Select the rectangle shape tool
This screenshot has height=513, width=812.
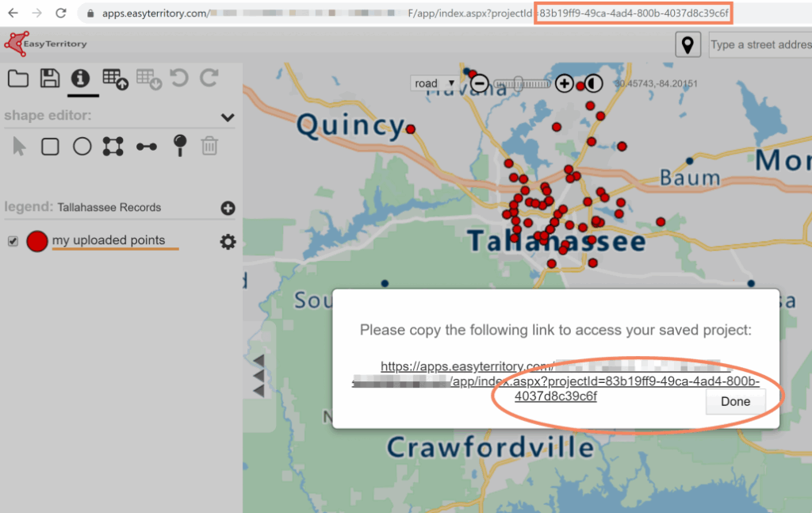[50, 146]
